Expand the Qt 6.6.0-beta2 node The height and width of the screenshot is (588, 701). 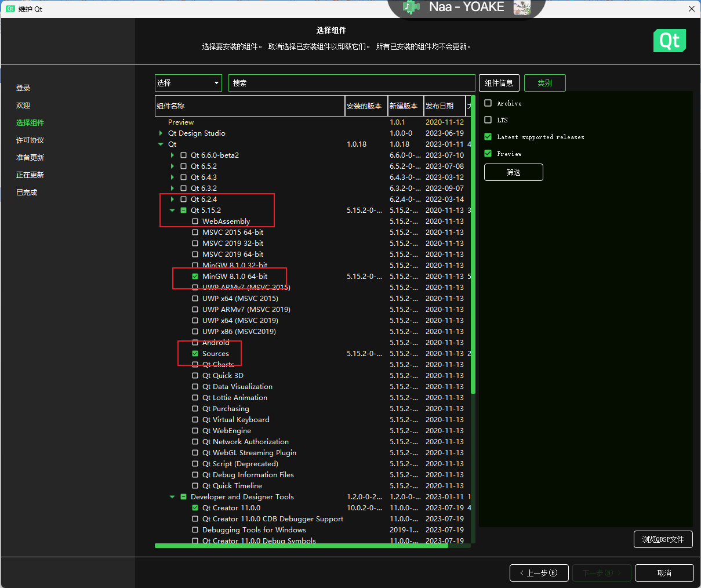[172, 155]
